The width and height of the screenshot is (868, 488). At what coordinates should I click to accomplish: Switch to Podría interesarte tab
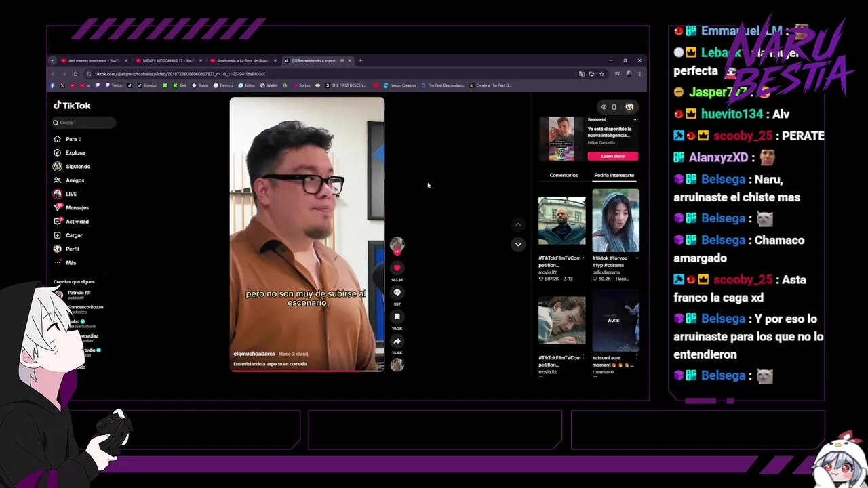(x=614, y=175)
